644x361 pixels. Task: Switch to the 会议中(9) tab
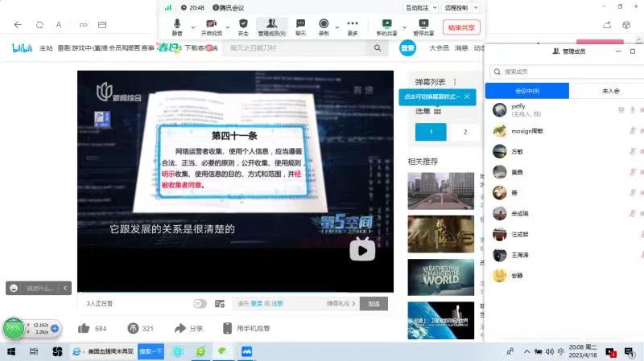[x=527, y=91]
